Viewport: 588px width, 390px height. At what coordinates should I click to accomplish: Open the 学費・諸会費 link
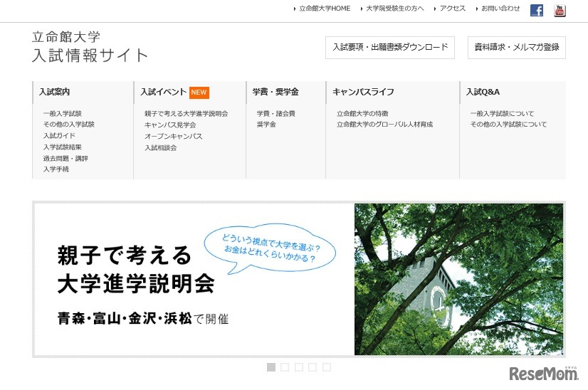(x=276, y=113)
